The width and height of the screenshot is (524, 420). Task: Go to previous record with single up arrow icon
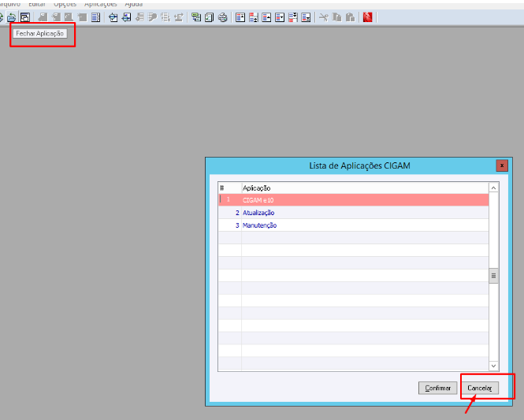pos(266,17)
